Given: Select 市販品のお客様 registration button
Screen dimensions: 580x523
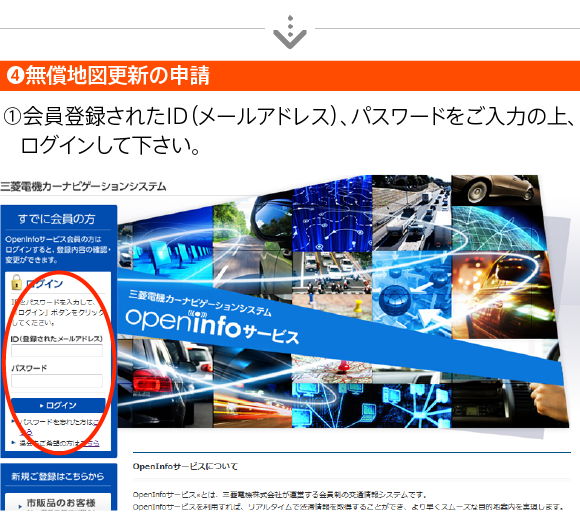Looking at the screenshot, I should pyautogui.click(x=58, y=502).
